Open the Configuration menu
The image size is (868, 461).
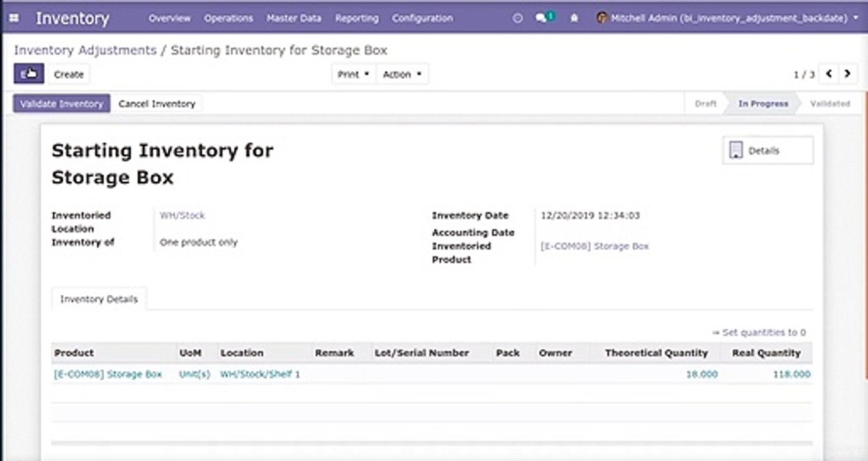click(423, 19)
